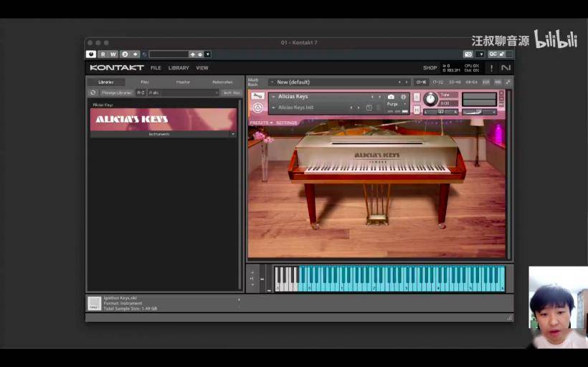Click the instrument info icon
Screen dimensions: 588x367
point(403,97)
